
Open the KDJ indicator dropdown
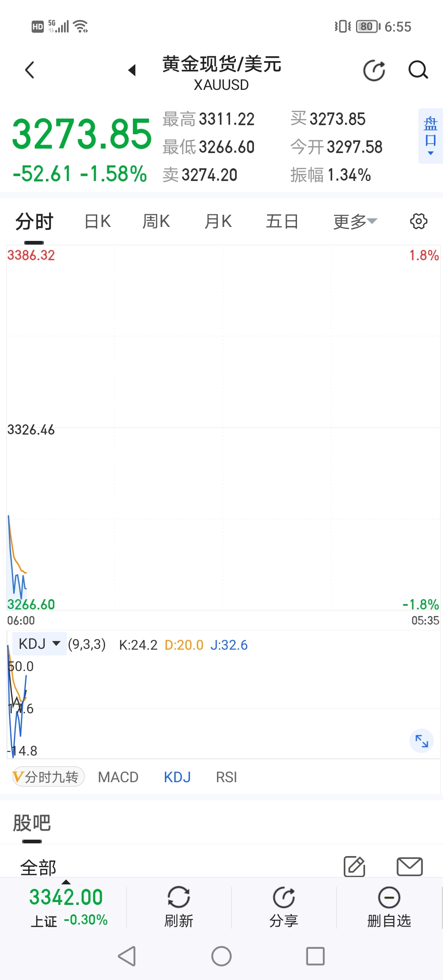coord(39,643)
